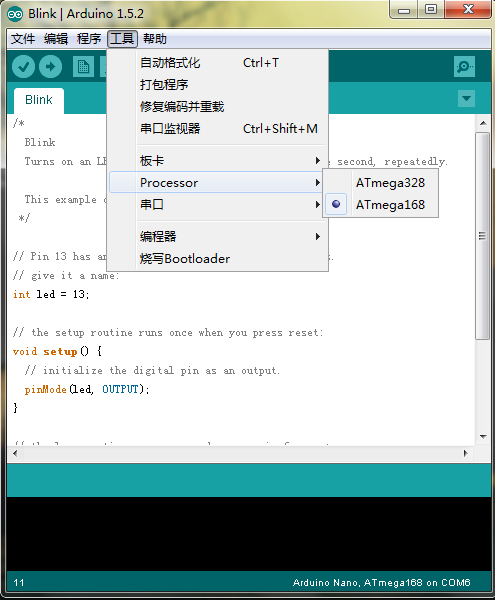This screenshot has width=495, height=600.
Task: Click the 'pinMode(led, OUTPUT);' line
Action: pos(87,390)
